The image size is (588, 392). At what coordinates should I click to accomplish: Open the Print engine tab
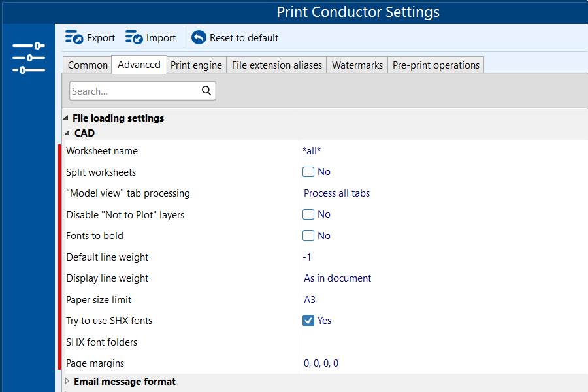(x=196, y=65)
